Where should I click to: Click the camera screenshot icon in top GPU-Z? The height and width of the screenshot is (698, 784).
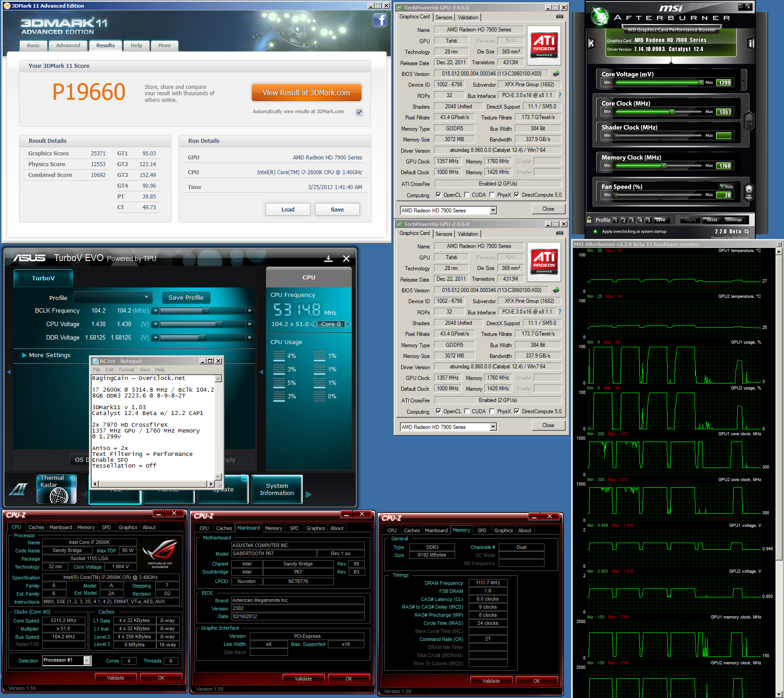click(559, 17)
